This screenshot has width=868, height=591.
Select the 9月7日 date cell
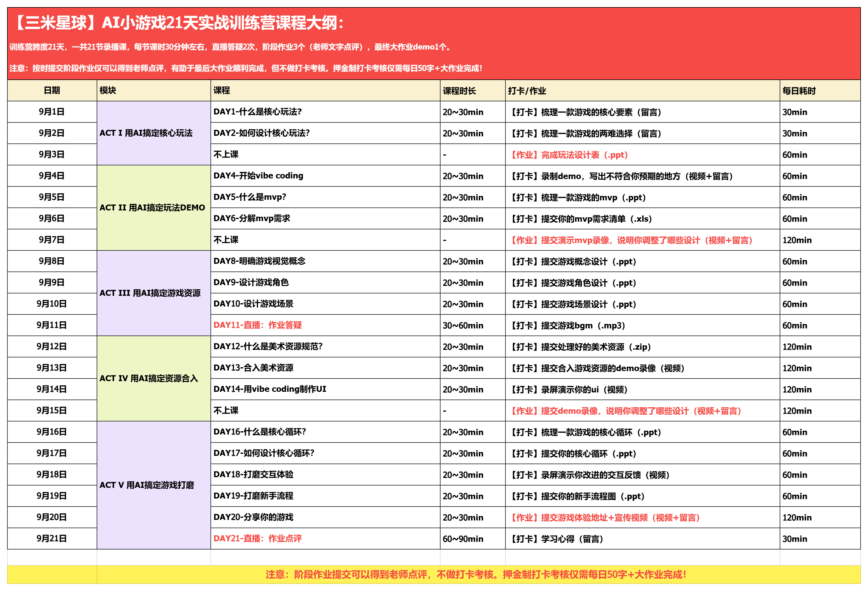52,240
